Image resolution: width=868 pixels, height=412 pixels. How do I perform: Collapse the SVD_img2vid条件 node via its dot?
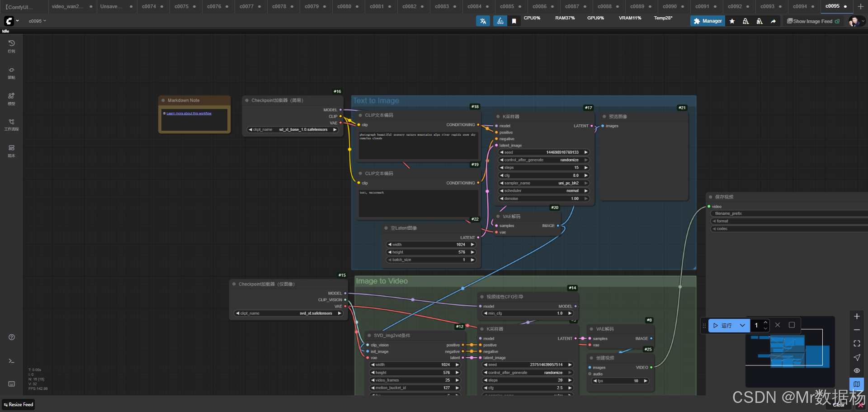click(369, 336)
